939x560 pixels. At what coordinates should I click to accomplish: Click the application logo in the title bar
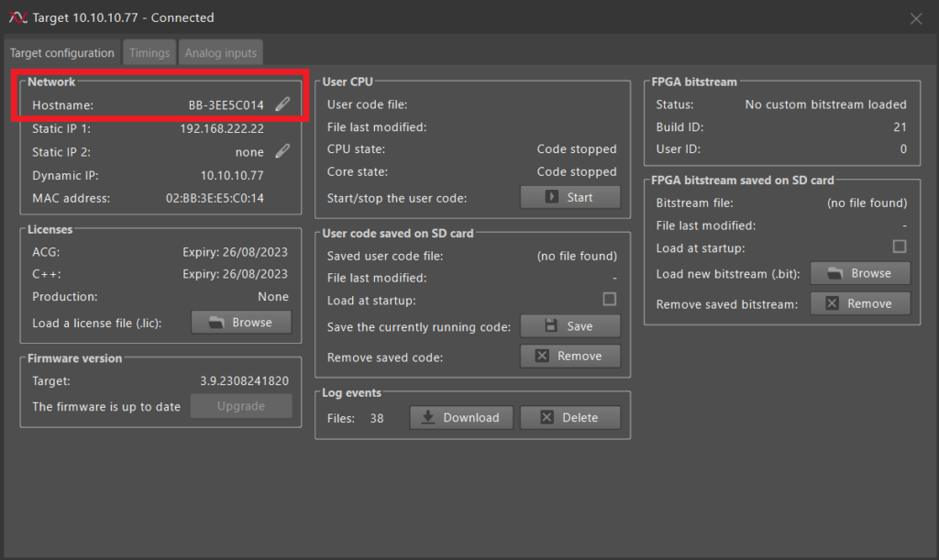(18, 17)
